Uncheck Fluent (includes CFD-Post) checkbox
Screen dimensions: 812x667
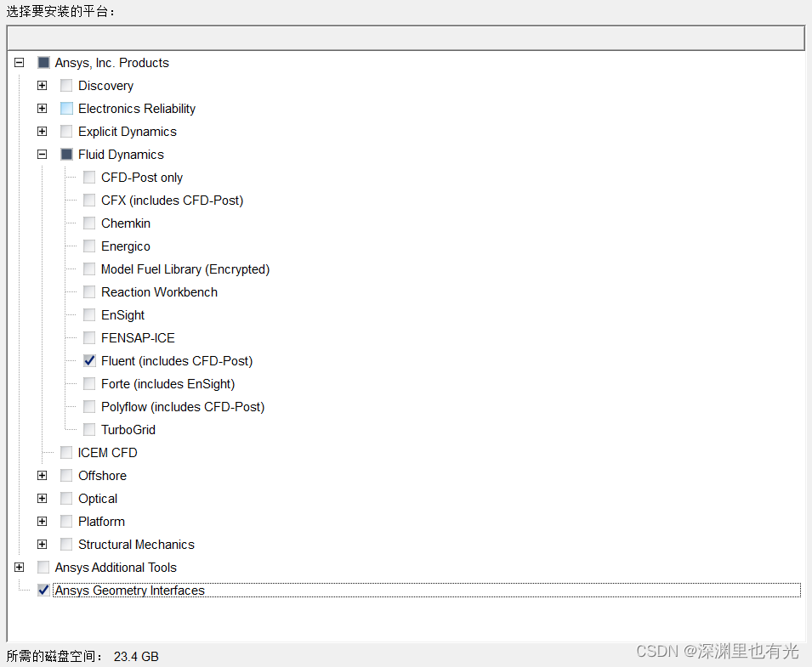(89, 361)
